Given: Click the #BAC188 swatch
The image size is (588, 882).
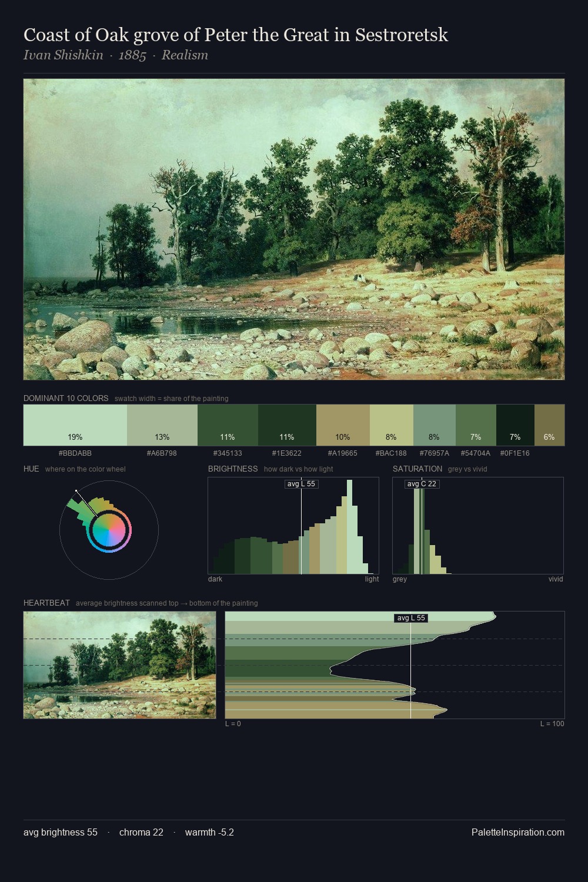Looking at the screenshot, I should (x=392, y=425).
